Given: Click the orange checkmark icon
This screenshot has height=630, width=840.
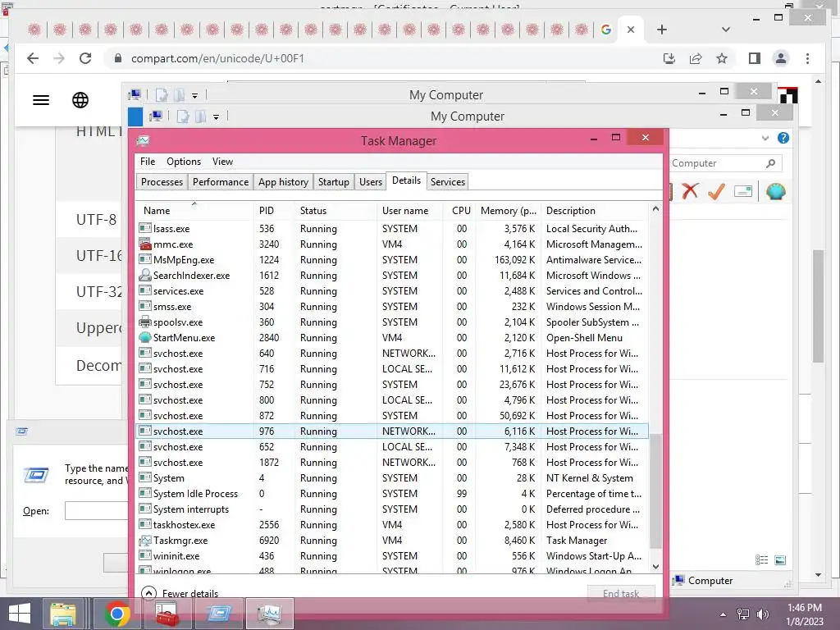Looking at the screenshot, I should 716,190.
